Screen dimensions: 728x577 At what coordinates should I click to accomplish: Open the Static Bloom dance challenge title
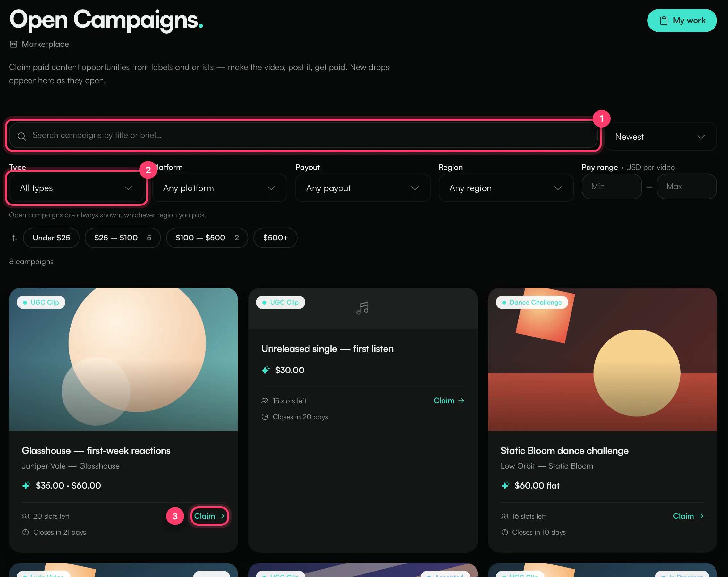pyautogui.click(x=564, y=450)
